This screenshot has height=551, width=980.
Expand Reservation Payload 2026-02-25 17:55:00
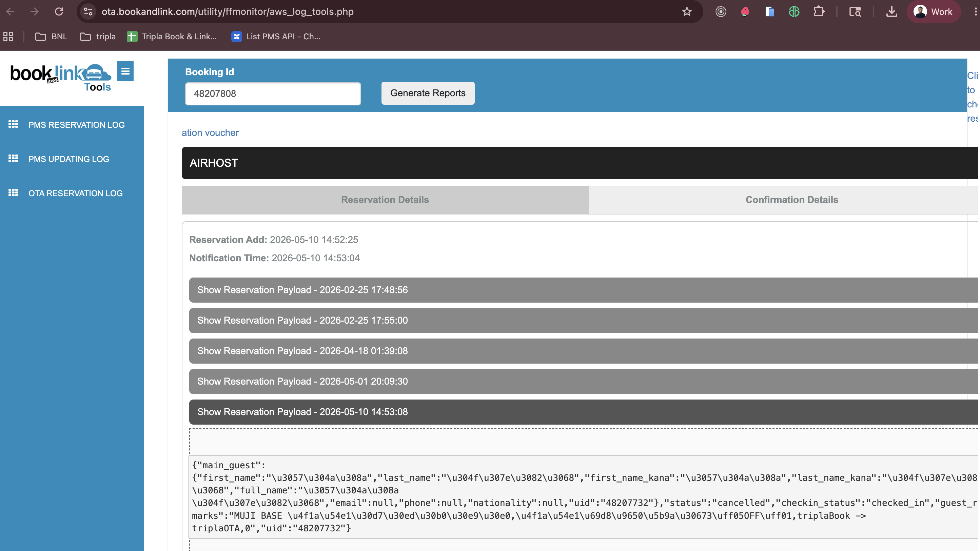tap(584, 320)
